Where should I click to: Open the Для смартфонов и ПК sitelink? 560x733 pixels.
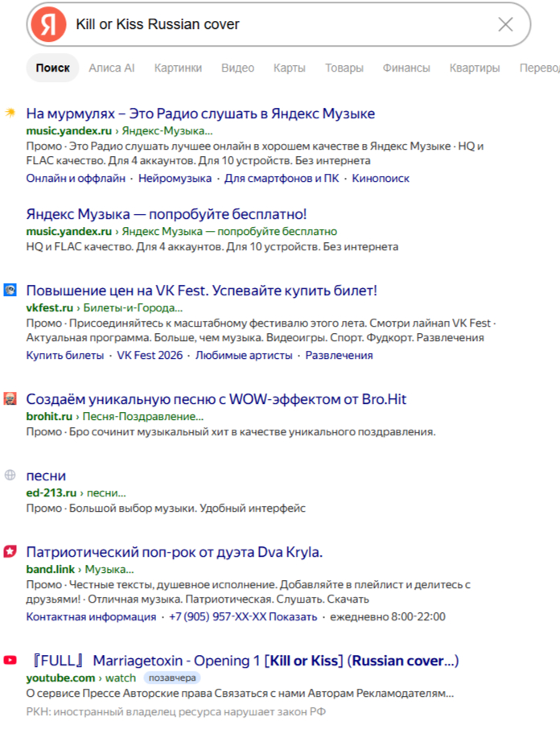[282, 178]
